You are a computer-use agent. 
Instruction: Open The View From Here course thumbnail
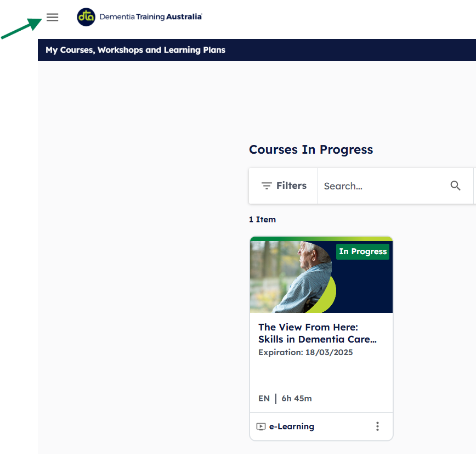pos(321,277)
